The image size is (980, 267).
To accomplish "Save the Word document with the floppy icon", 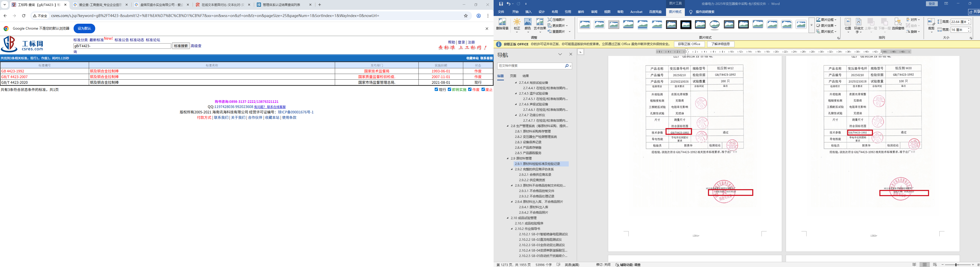I will pyautogui.click(x=501, y=4).
